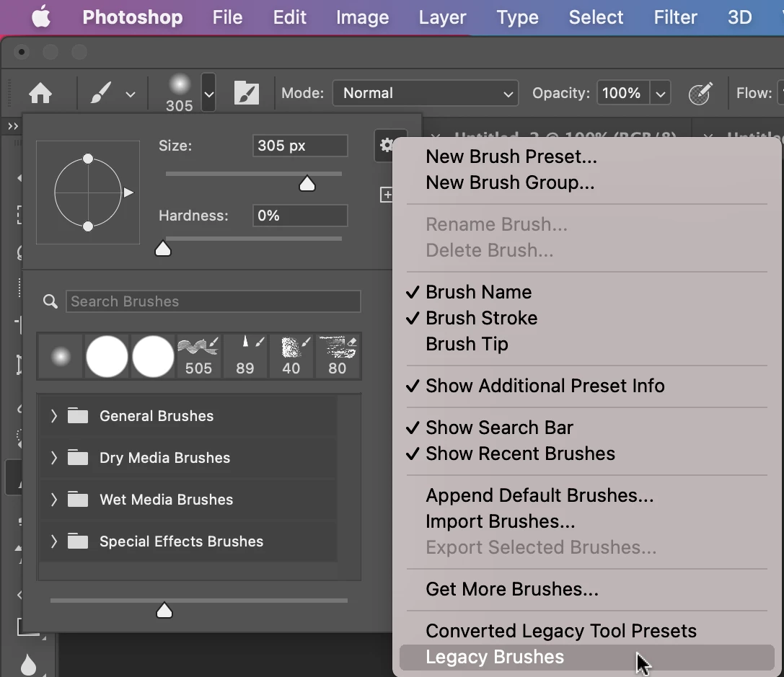Expand the Dry Media Brushes folder
The height and width of the screenshot is (677, 784).
[54, 458]
